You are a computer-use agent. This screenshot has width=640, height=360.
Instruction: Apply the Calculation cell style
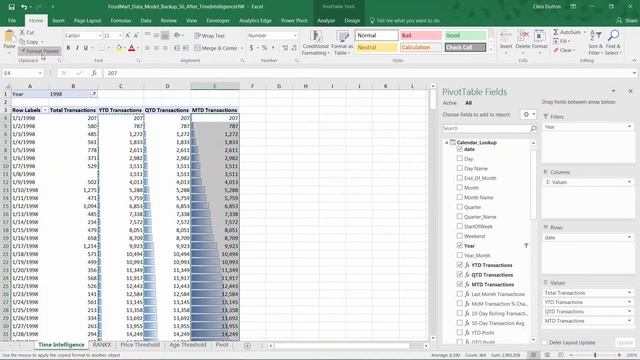pos(420,47)
